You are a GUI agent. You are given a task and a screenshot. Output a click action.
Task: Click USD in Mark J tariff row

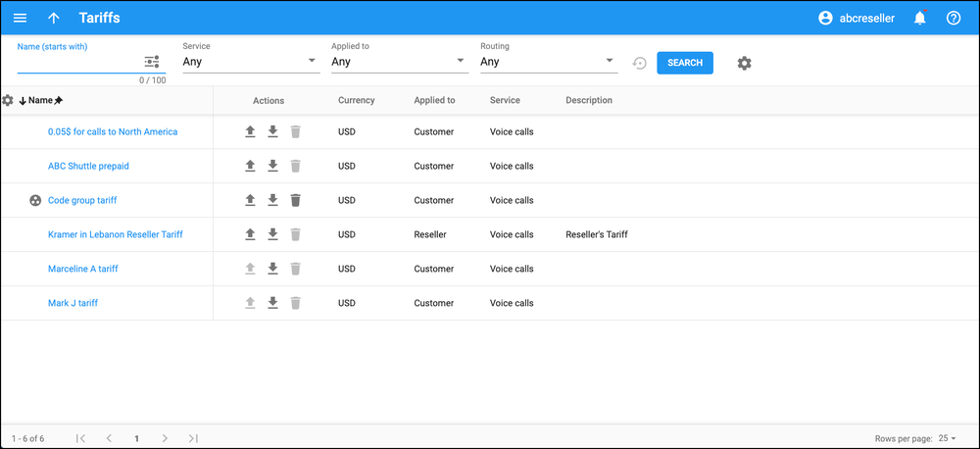[x=347, y=303]
